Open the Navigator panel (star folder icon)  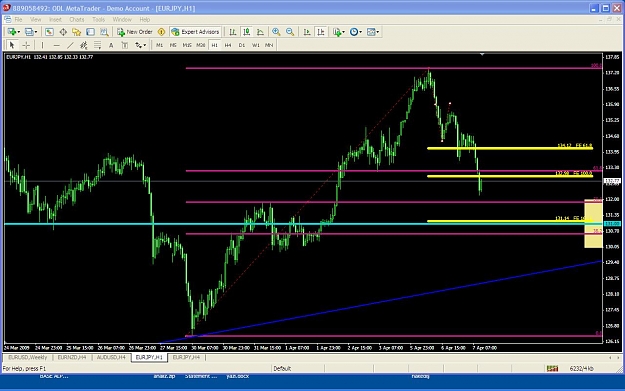click(77, 32)
